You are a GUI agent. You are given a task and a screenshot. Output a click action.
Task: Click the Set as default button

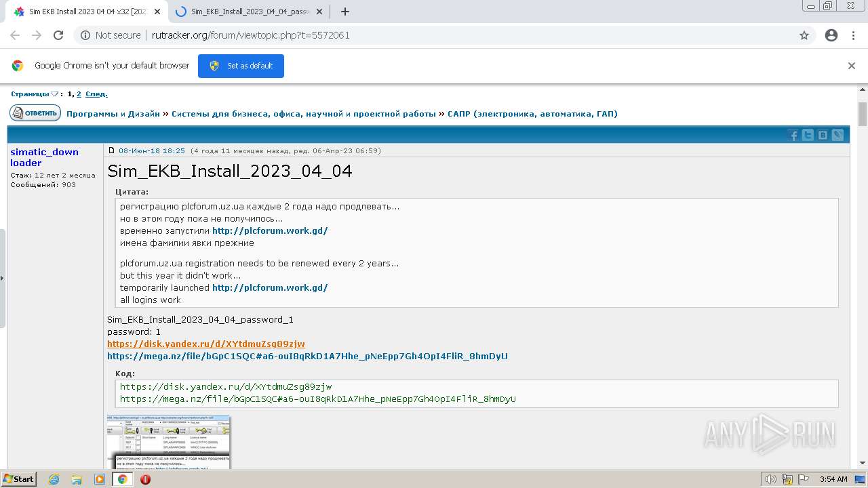click(241, 66)
